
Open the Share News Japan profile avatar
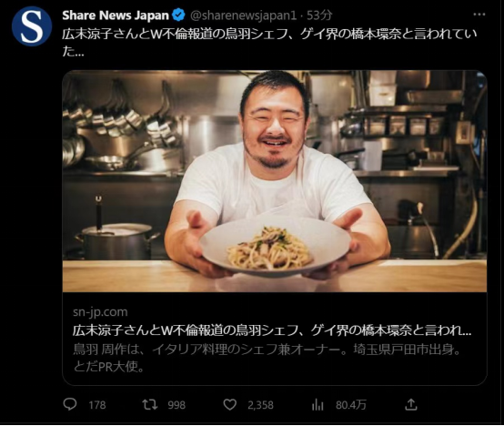[x=32, y=26]
